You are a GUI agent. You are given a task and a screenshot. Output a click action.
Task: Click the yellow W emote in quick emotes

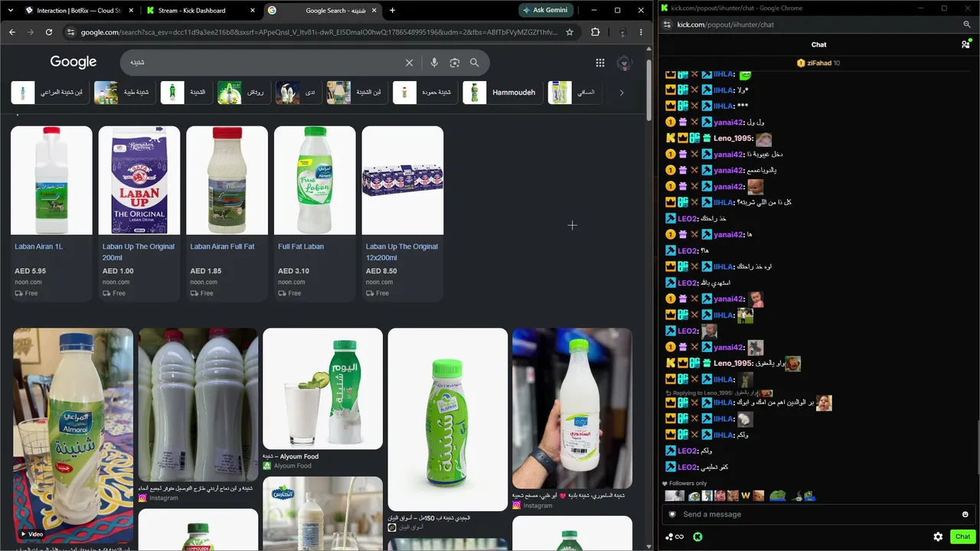(x=746, y=496)
